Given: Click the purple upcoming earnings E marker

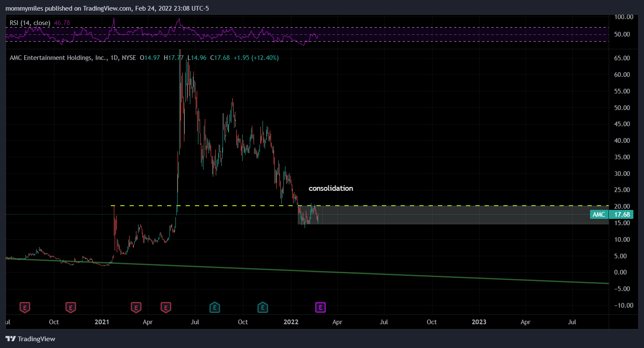Looking at the screenshot, I should coord(320,307).
